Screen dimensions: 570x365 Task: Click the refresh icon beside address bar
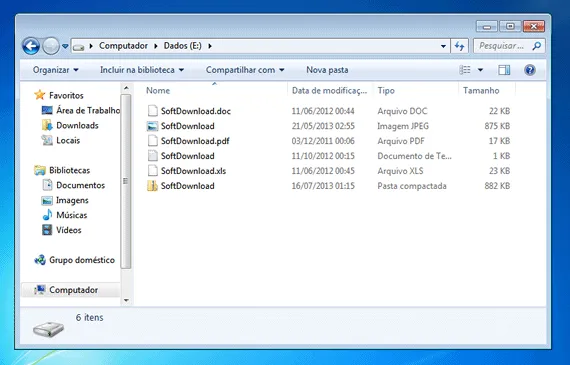click(459, 46)
